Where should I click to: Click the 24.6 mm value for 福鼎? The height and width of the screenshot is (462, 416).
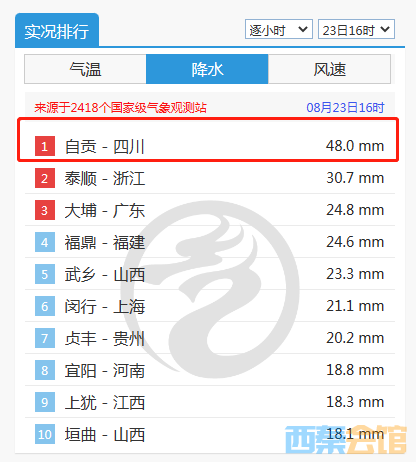tap(355, 242)
